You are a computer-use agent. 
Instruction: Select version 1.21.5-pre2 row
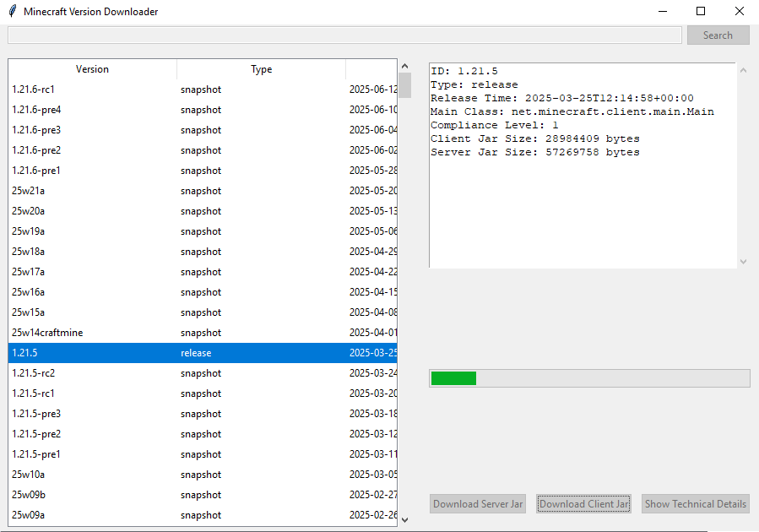click(203, 434)
